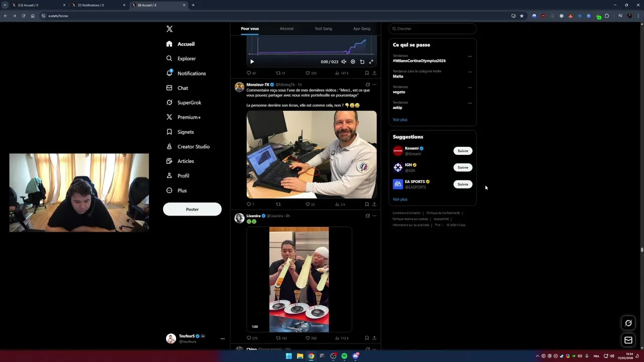Image resolution: width=644 pixels, height=362 pixels.
Task: Open the photo of man at laptop
Action: tap(311, 154)
